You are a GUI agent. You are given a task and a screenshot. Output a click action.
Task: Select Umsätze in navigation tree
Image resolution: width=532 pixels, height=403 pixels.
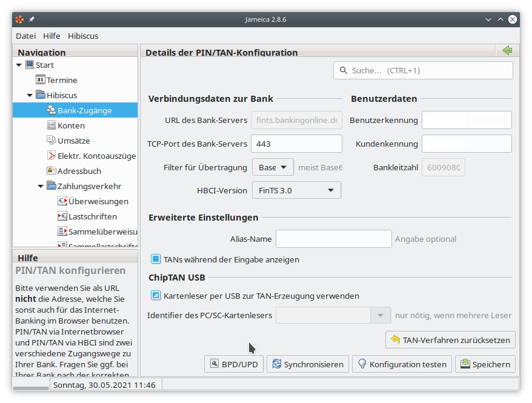(75, 141)
